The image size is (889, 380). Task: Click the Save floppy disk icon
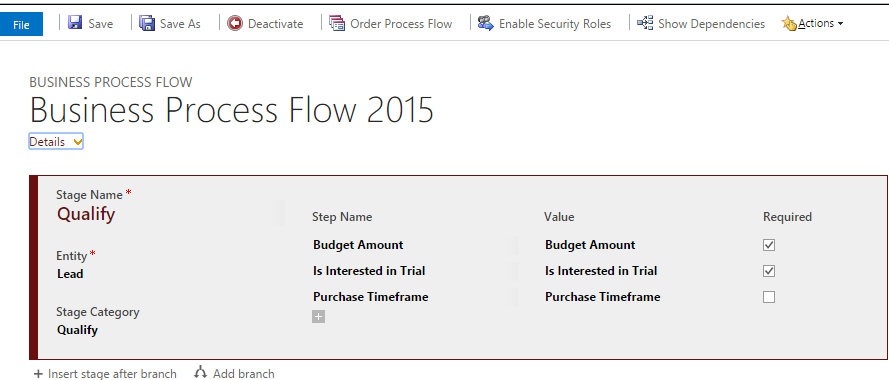pyautogui.click(x=75, y=23)
